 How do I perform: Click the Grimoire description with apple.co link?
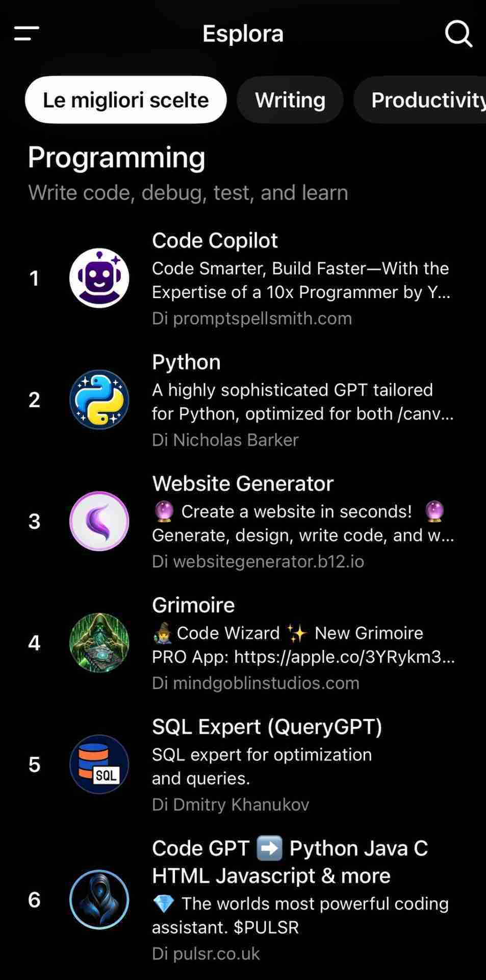[303, 645]
